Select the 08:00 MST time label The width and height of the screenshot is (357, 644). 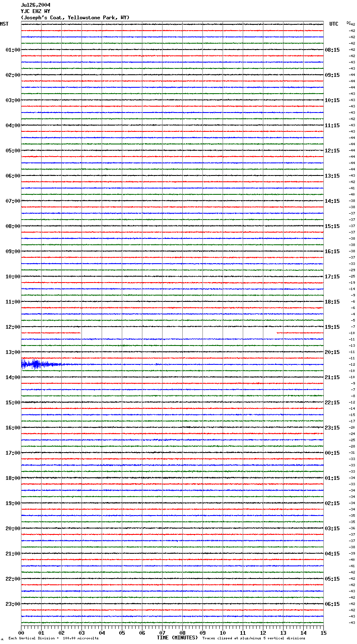[13, 226]
